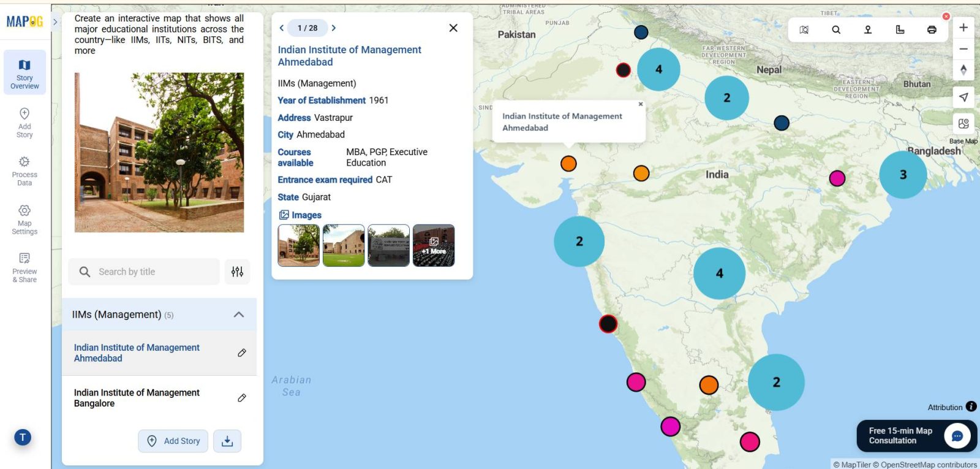
Task: Open the Map Settings sidebar tab
Action: [24, 219]
